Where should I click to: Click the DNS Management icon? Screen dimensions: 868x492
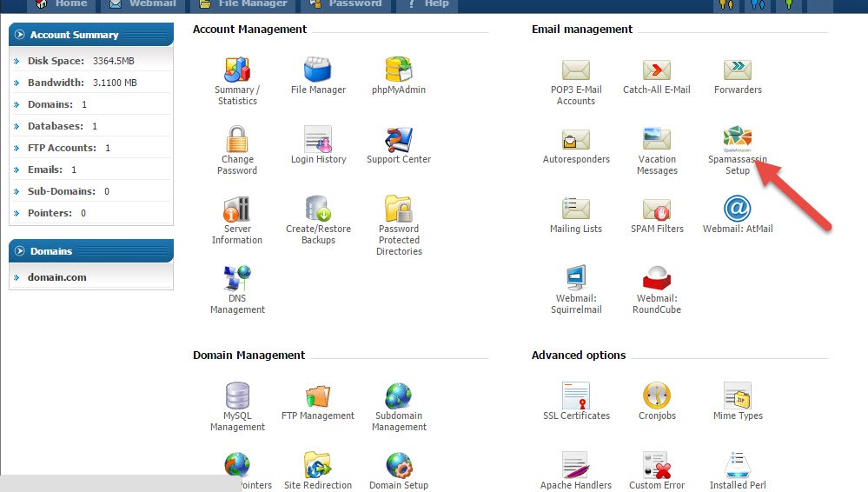237,278
